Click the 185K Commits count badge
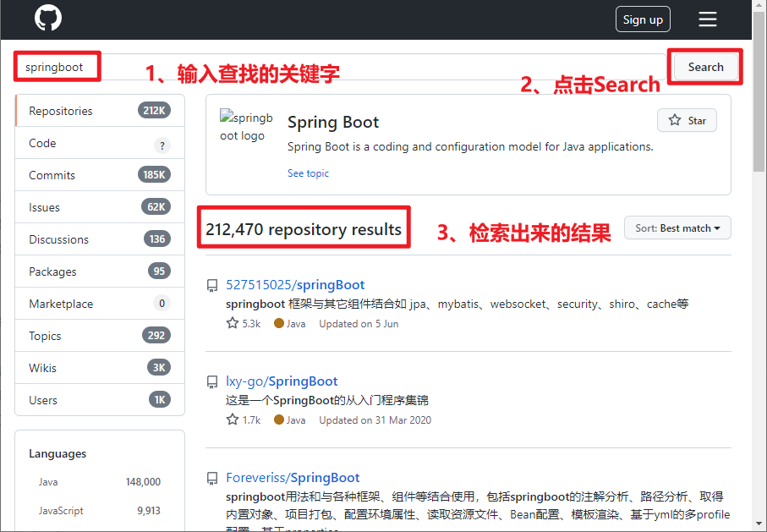This screenshot has height=532, width=767. coord(154,175)
